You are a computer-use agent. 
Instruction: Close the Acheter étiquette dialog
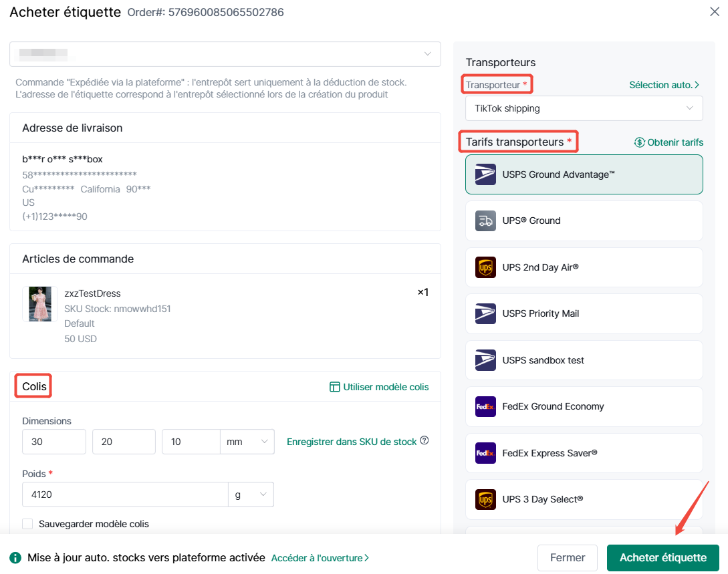[715, 11]
